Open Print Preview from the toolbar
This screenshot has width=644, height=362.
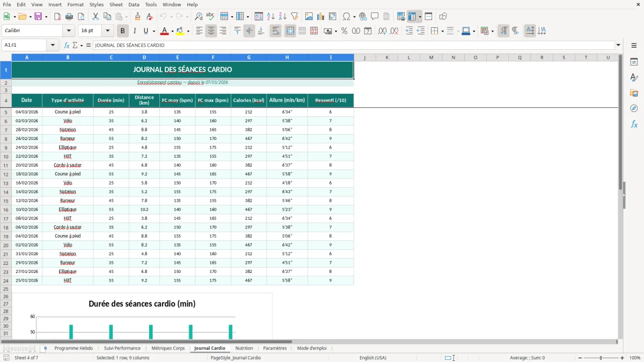coord(80,17)
